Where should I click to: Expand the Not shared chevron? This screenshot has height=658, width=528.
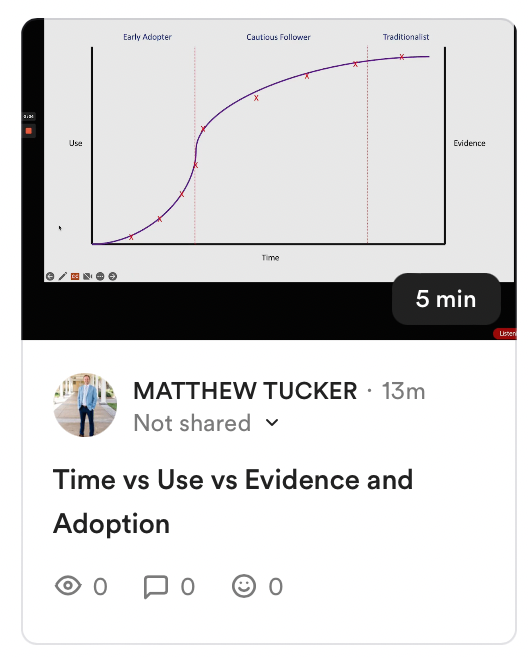pos(272,423)
